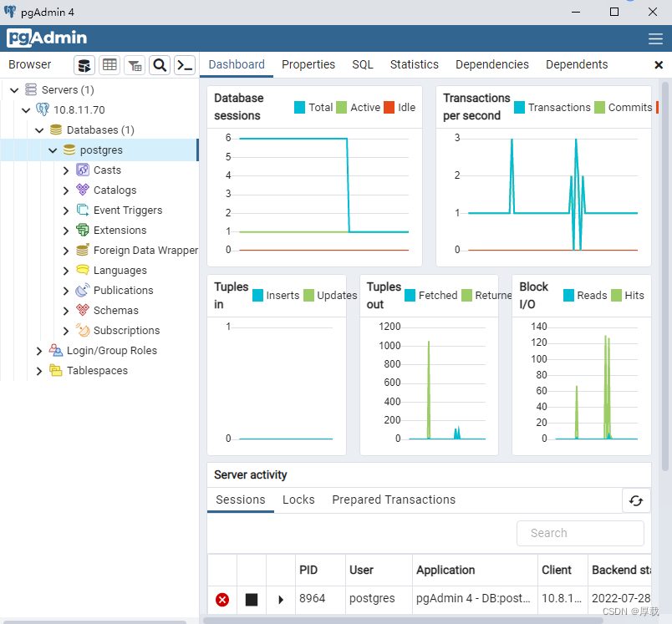The width and height of the screenshot is (672, 624).
Task: Click the Databases folder icon
Action: point(56,129)
